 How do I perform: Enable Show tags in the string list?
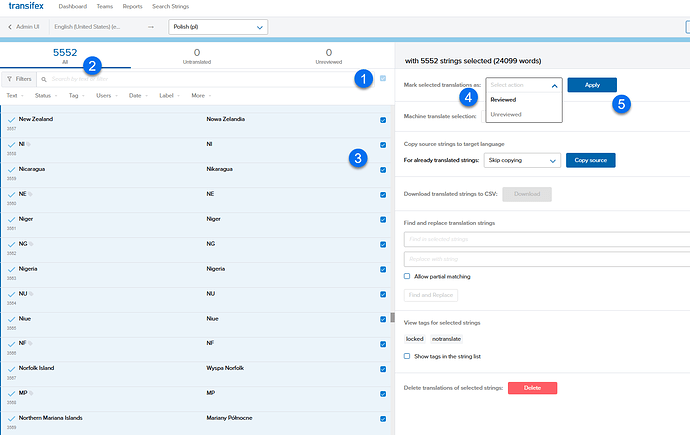coord(407,356)
